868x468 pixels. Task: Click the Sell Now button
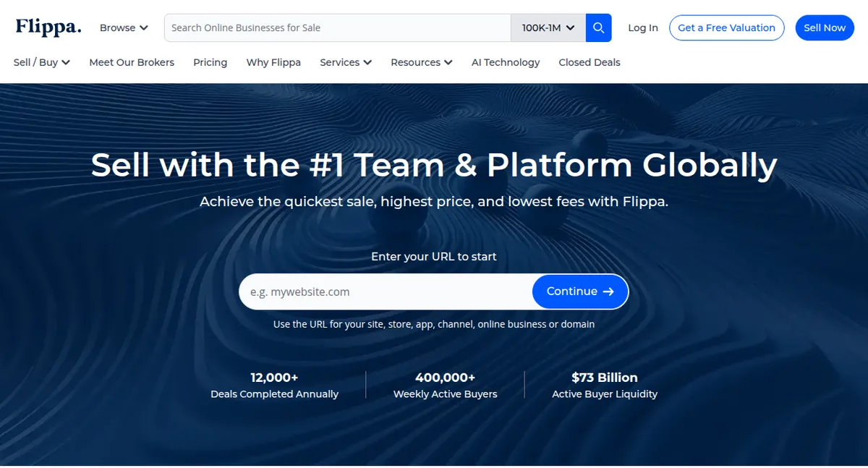pyautogui.click(x=825, y=27)
